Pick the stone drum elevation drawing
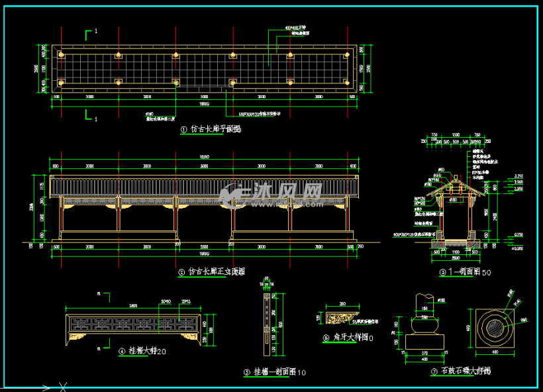Image resolution: width=543 pixels, height=392 pixels. click(424, 322)
